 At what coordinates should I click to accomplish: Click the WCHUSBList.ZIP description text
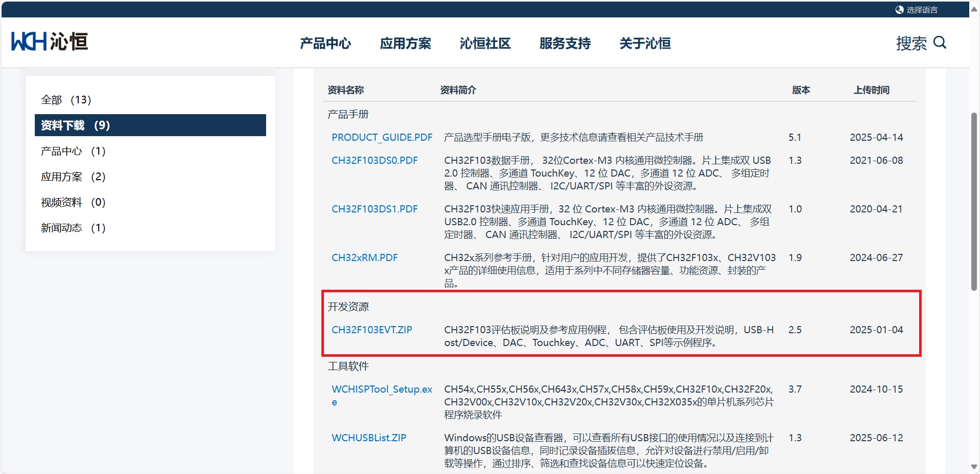click(x=609, y=450)
